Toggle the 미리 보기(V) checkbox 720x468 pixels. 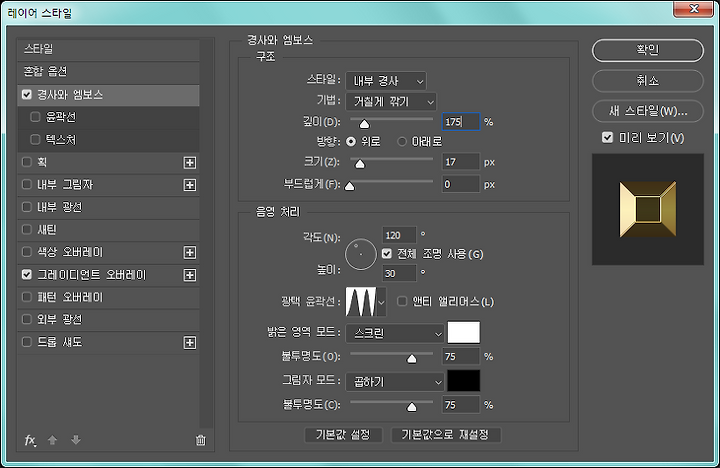point(608,137)
